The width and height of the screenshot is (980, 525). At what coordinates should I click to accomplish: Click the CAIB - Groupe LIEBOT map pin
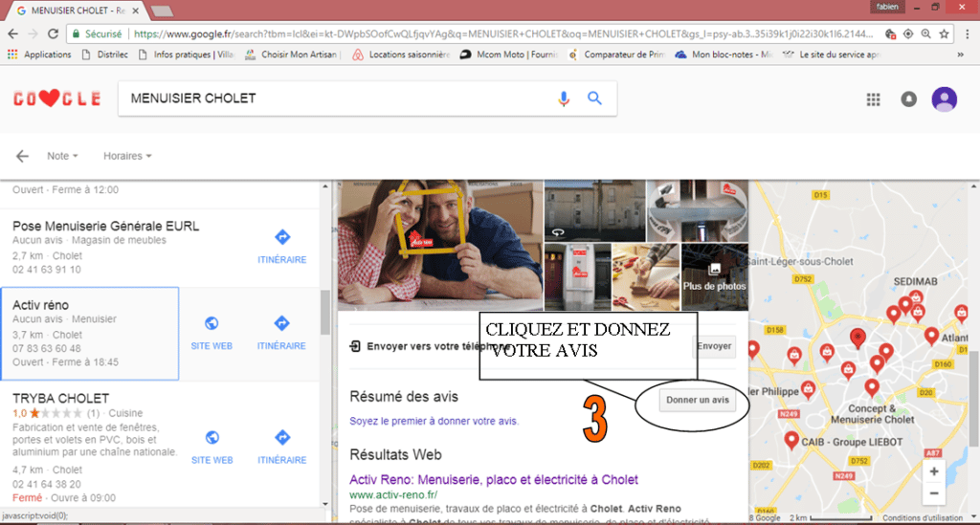pyautogui.click(x=791, y=440)
